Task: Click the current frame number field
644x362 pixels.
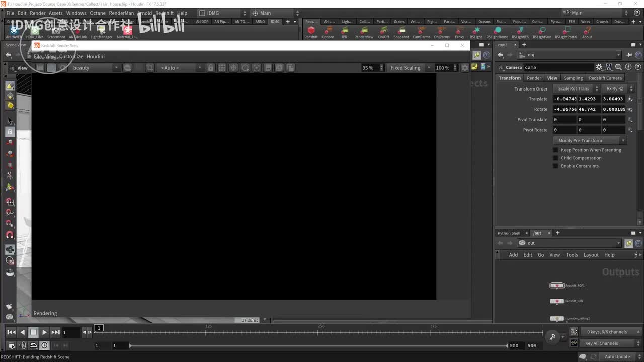Action: (x=71, y=332)
